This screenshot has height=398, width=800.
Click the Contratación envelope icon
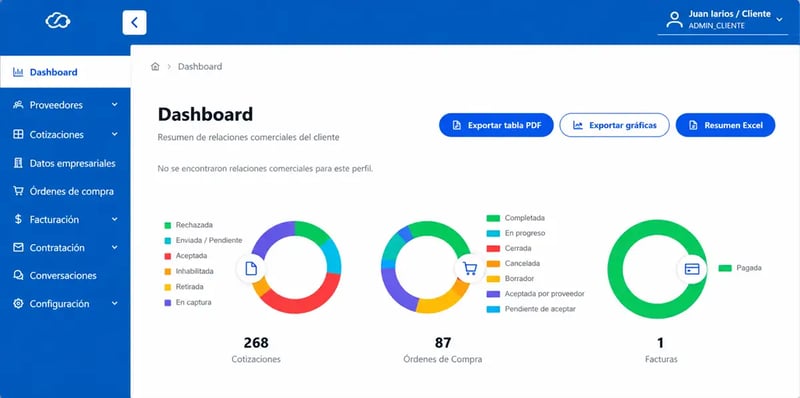coord(18,247)
